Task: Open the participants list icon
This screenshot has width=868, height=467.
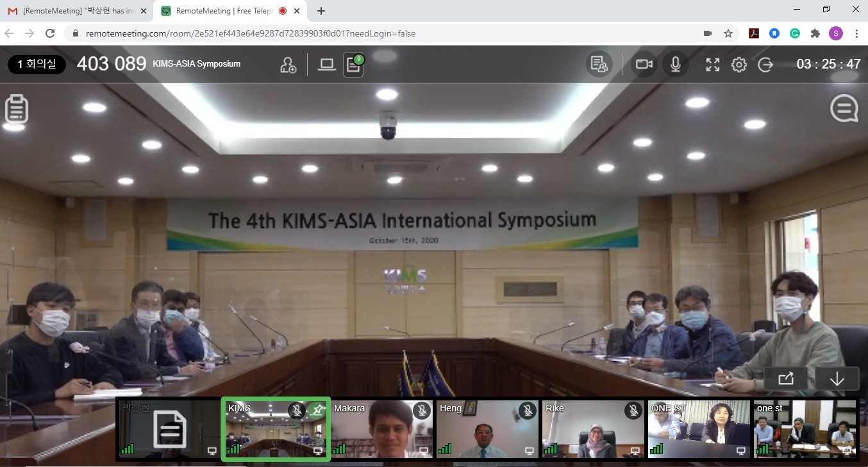Action: (599, 64)
